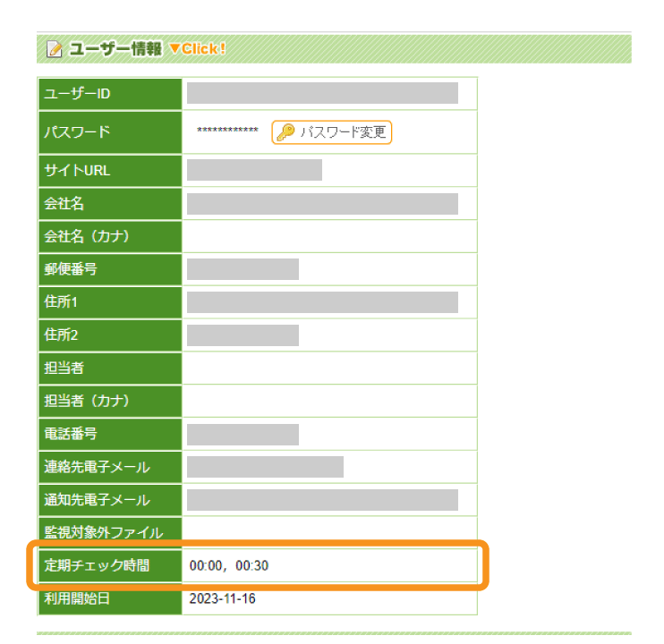
Task: Select the サイトURL value field
Action: [254, 170]
